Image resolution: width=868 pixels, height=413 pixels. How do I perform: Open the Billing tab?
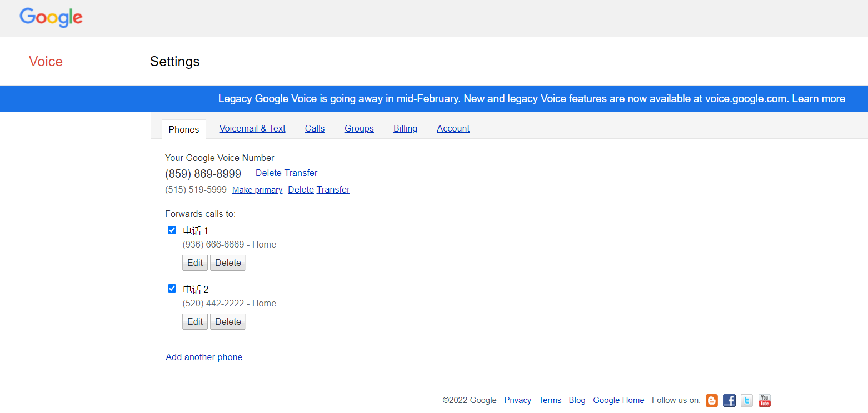coord(405,128)
